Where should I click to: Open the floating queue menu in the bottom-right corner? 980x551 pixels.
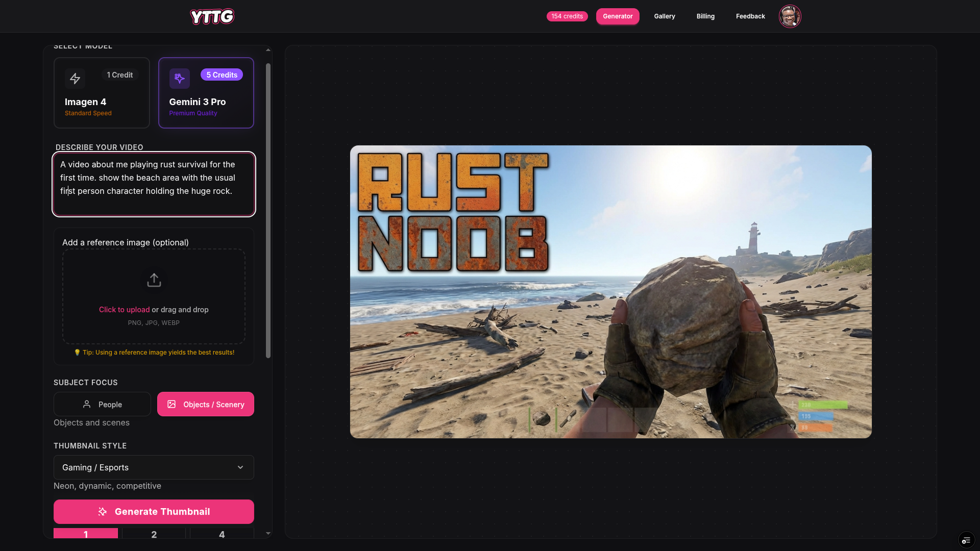(966, 540)
